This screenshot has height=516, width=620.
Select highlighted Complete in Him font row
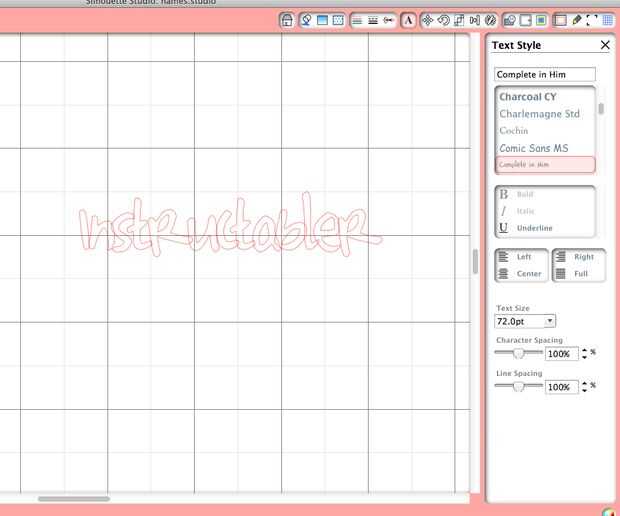[x=545, y=164]
